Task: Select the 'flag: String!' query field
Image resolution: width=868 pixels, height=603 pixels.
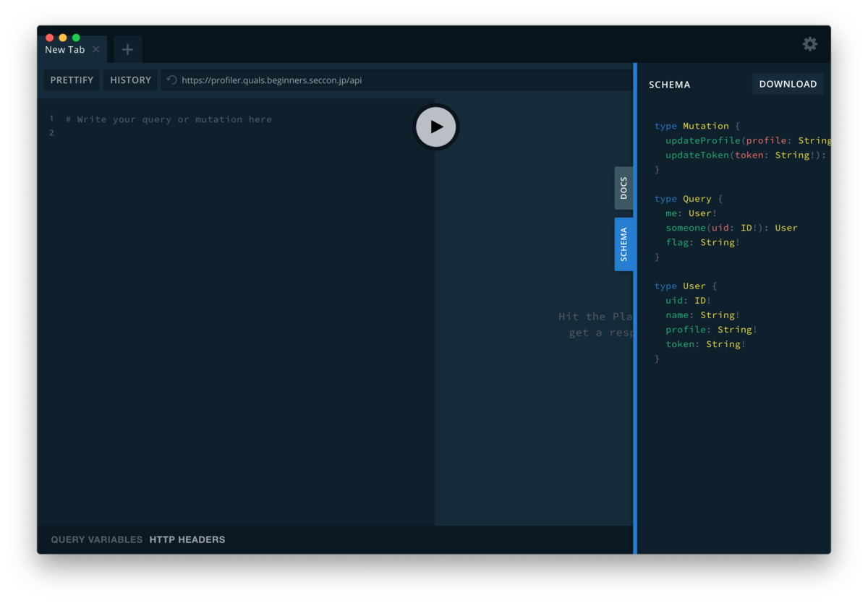Action: pyautogui.click(x=703, y=242)
